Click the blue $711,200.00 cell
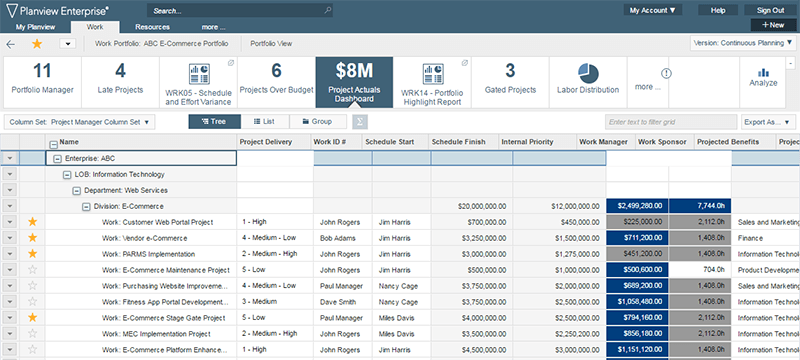Viewport: 800px width, 360px height. tap(637, 238)
